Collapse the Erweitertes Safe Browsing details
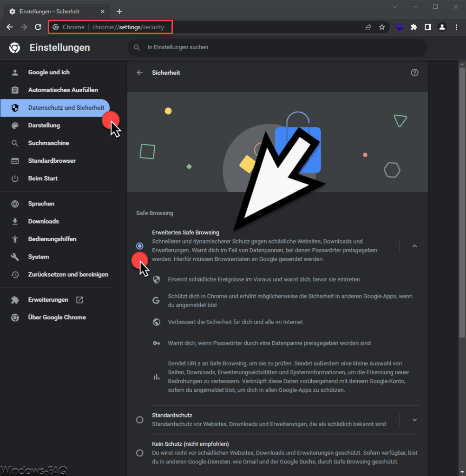Image resolution: width=466 pixels, height=476 pixels. (414, 246)
